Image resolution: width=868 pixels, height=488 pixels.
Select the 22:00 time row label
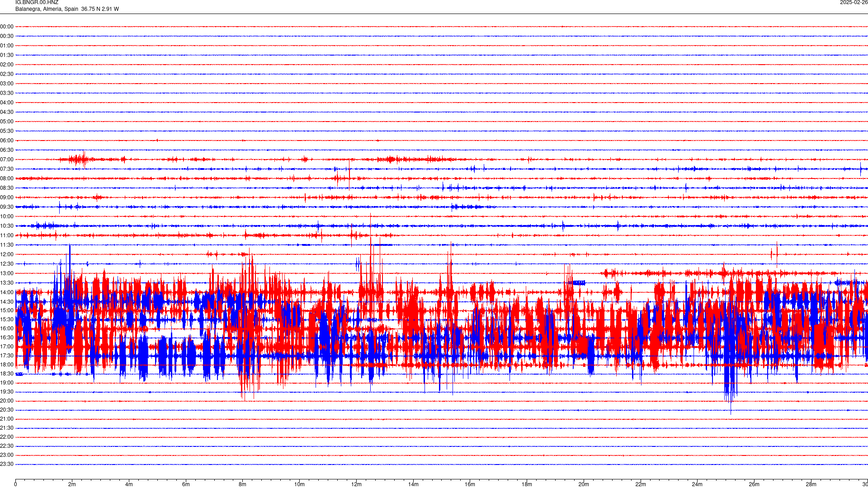tap(7, 437)
